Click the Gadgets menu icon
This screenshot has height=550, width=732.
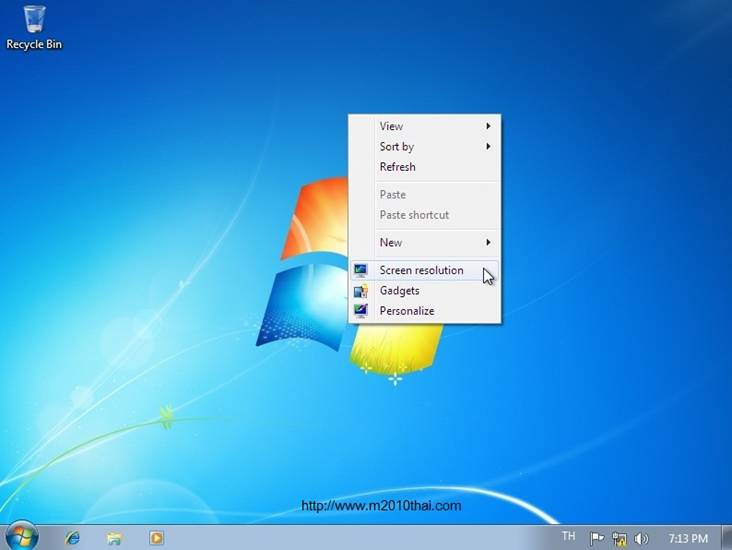point(360,291)
